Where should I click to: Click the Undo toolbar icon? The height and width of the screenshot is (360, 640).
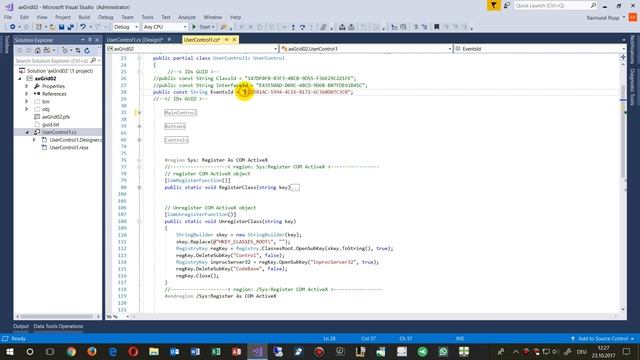pyautogui.click(x=83, y=27)
